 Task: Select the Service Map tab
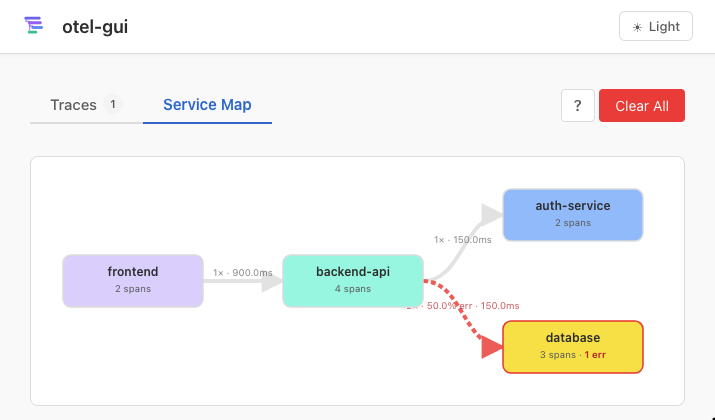(x=207, y=105)
